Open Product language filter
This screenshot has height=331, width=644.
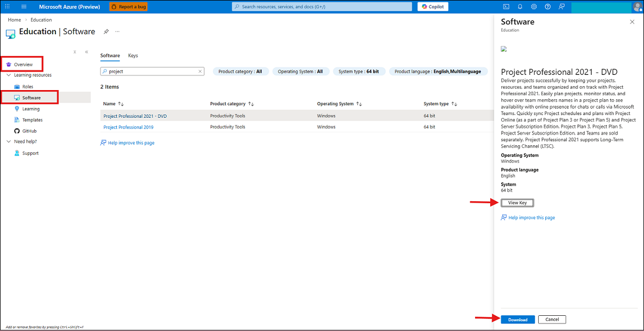tap(438, 72)
